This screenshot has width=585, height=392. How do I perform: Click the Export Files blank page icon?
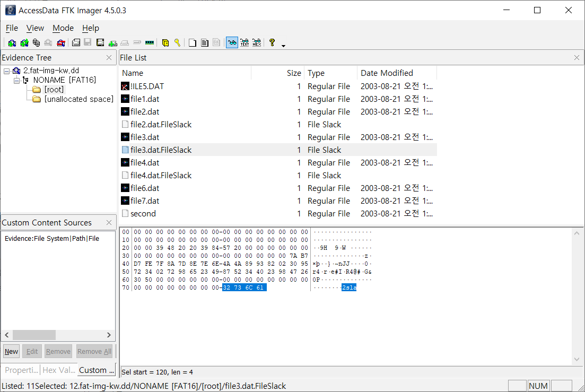click(x=192, y=43)
